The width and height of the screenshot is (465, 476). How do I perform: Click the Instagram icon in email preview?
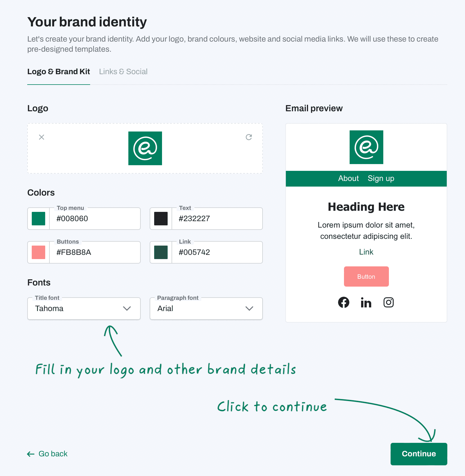tap(389, 302)
